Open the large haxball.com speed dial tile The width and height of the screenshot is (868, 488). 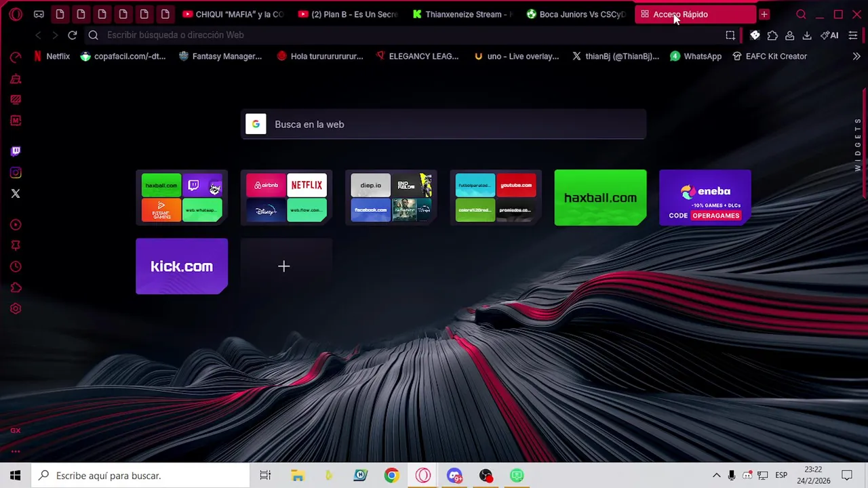pos(600,197)
